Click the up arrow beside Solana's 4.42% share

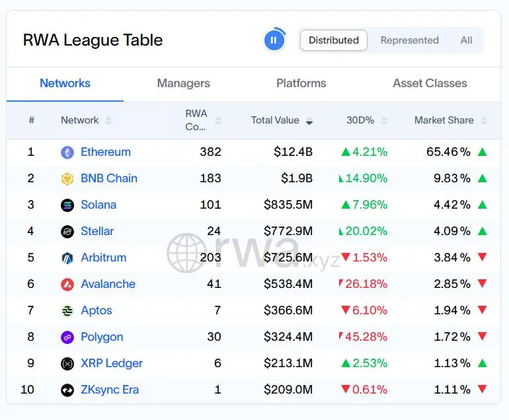pos(483,205)
